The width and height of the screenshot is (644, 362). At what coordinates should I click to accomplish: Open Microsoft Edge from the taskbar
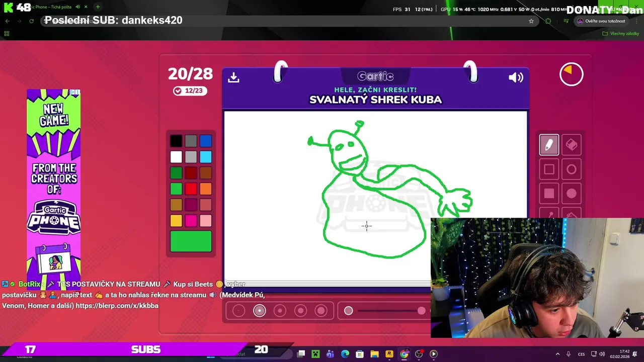[x=345, y=354]
